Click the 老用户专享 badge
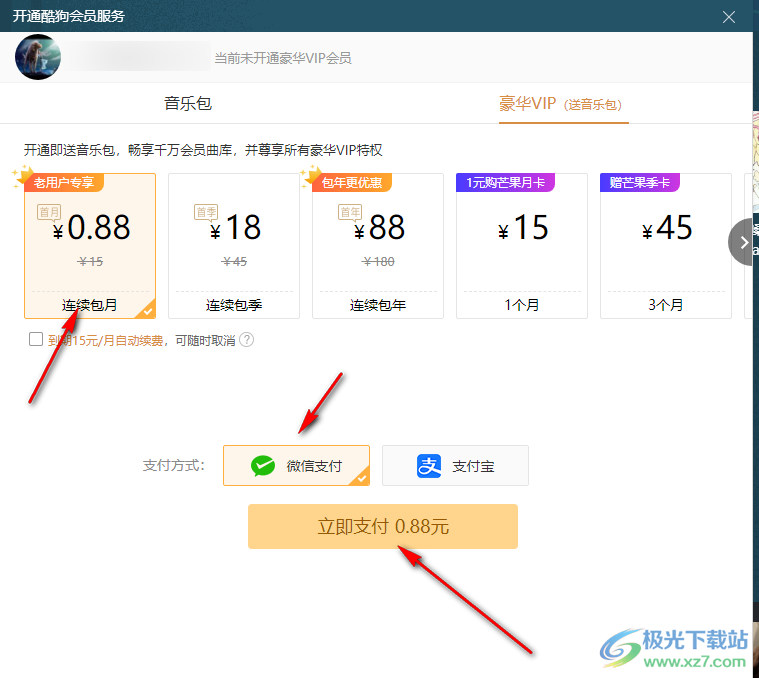759x678 pixels. (x=64, y=182)
